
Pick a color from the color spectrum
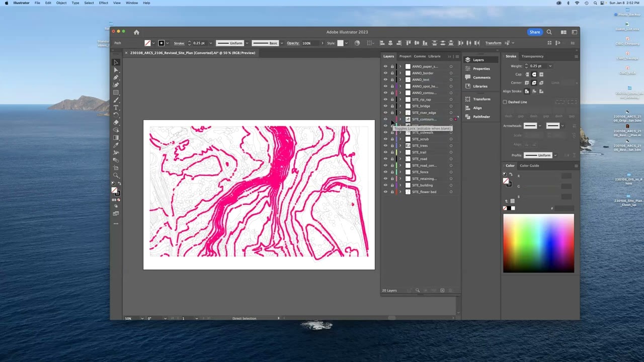coord(538,243)
